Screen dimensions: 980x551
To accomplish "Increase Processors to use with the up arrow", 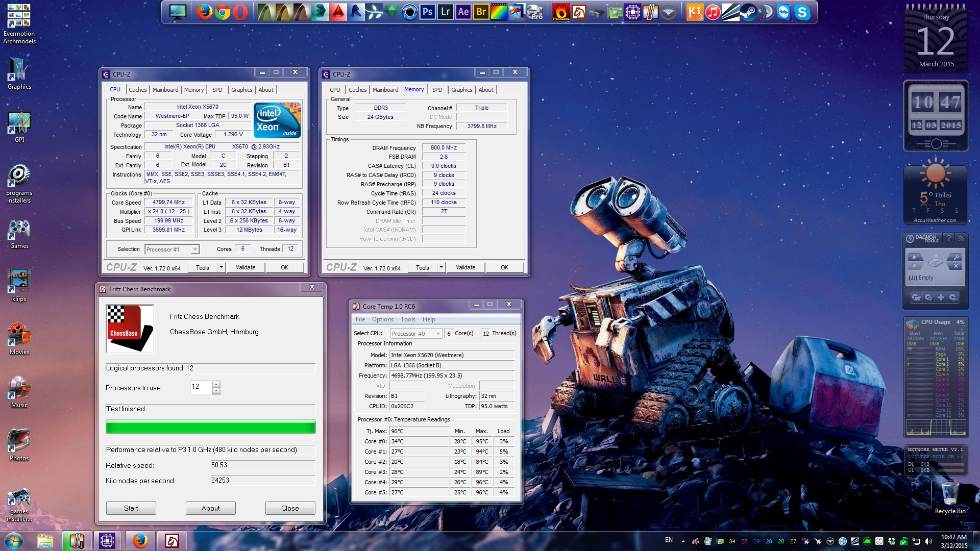I will (217, 385).
